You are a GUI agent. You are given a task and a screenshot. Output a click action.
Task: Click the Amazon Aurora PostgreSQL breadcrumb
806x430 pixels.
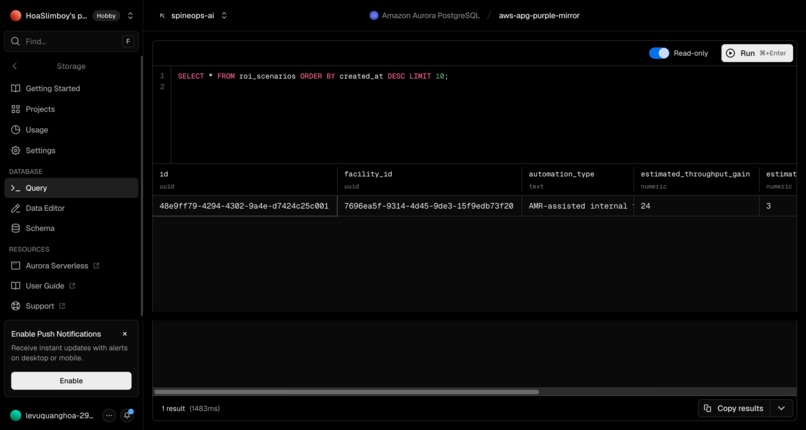(430, 15)
